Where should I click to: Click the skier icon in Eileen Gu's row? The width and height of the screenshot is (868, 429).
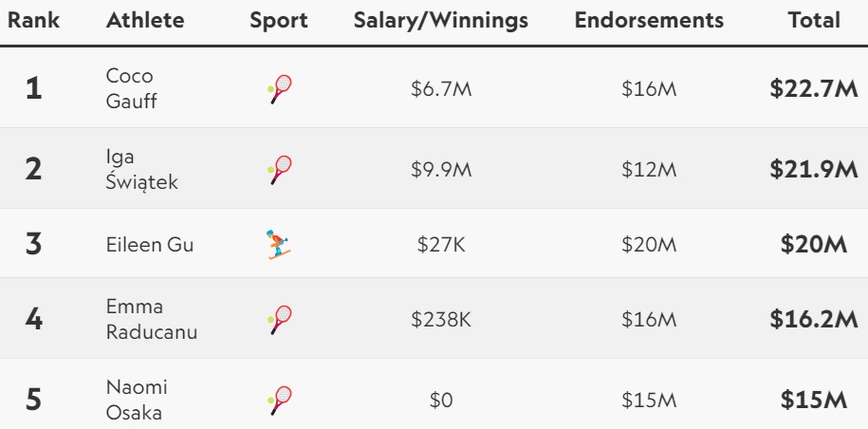[279, 245]
